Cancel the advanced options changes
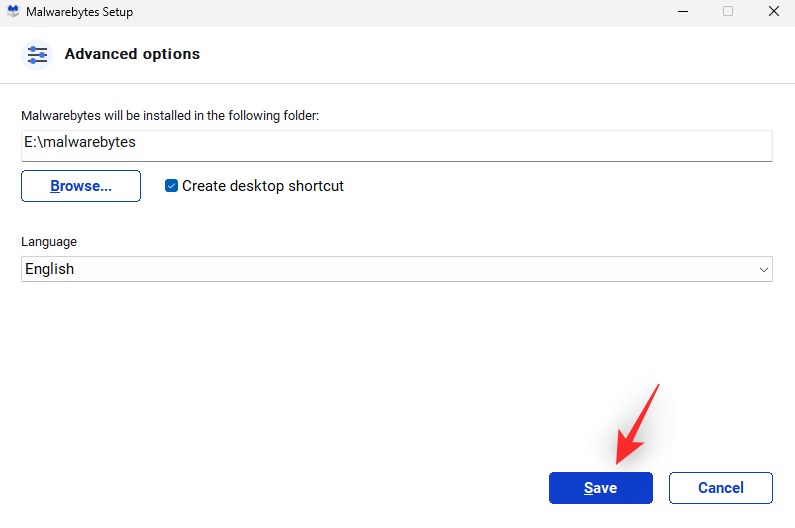This screenshot has width=795, height=528. [720, 488]
